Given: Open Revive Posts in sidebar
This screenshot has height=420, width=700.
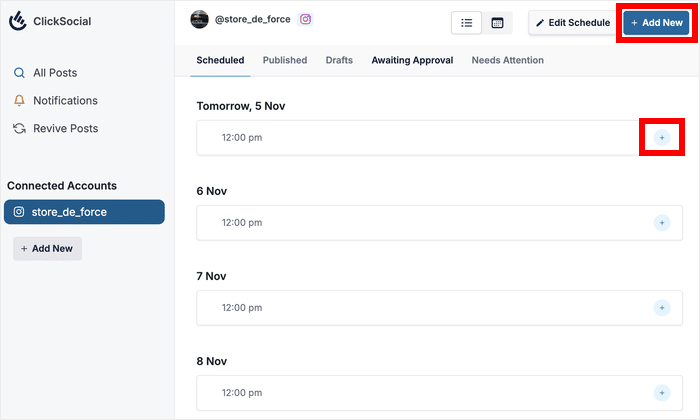Looking at the screenshot, I should [65, 129].
